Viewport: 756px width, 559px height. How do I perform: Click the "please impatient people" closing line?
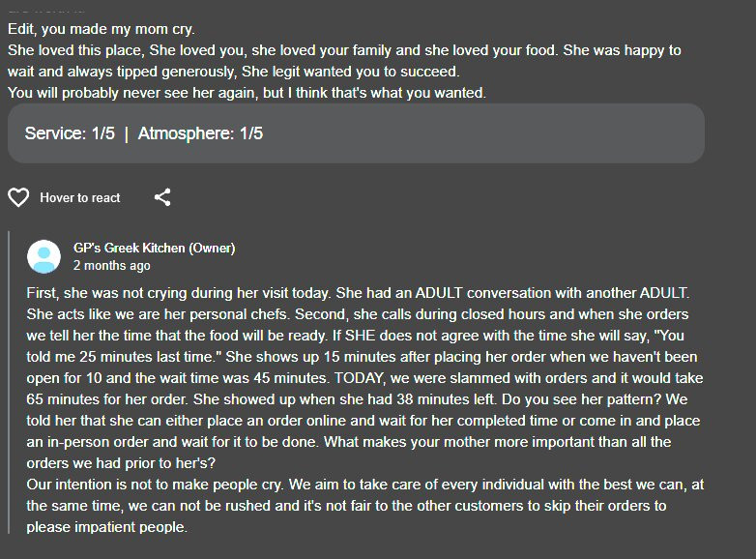click(x=106, y=527)
